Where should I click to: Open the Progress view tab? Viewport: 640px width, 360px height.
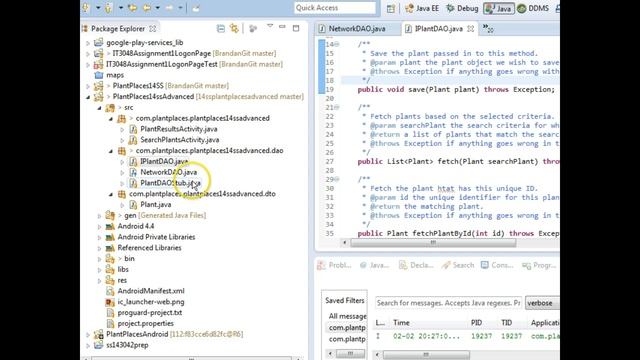coord(539,265)
